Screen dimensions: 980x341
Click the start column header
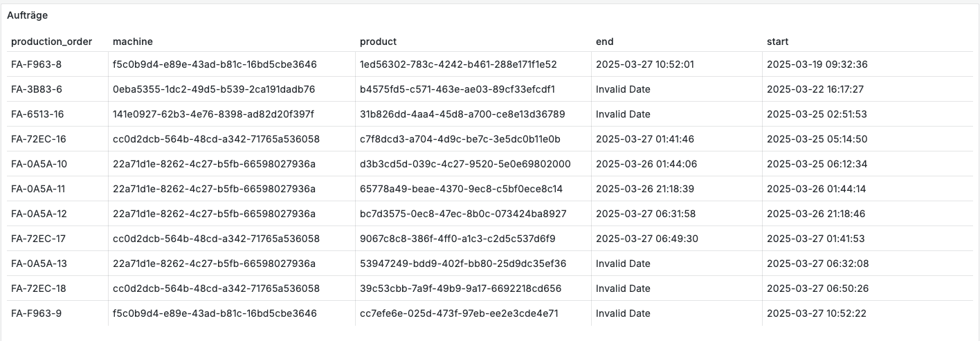(777, 42)
